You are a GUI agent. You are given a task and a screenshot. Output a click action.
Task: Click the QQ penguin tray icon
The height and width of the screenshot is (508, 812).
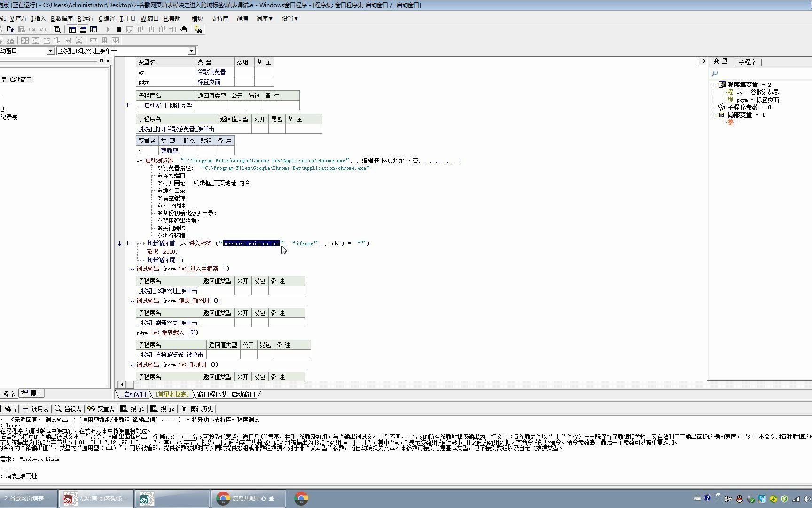pyautogui.click(x=739, y=499)
